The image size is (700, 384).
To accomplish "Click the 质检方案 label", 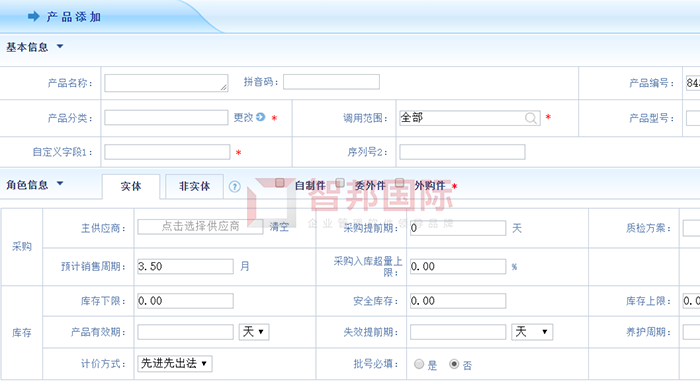I will [648, 228].
